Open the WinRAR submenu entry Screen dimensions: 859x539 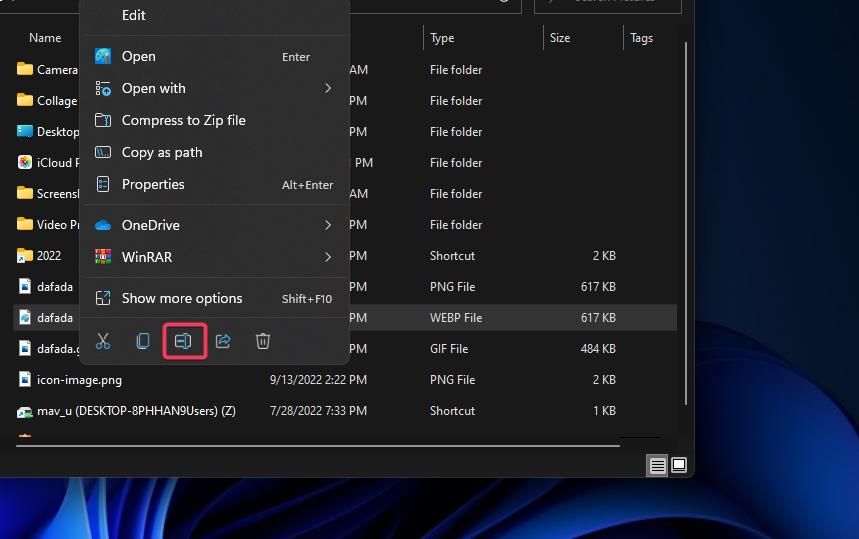(215, 257)
